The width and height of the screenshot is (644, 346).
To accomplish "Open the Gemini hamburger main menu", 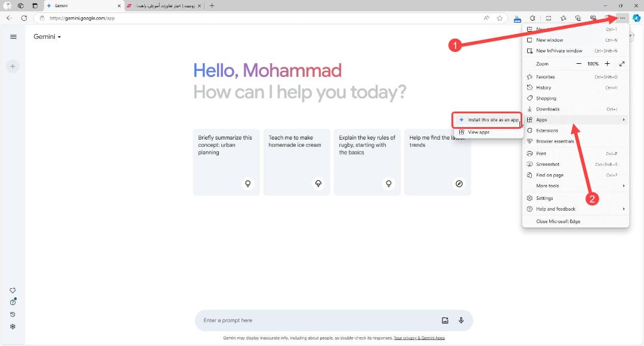I will (x=13, y=36).
